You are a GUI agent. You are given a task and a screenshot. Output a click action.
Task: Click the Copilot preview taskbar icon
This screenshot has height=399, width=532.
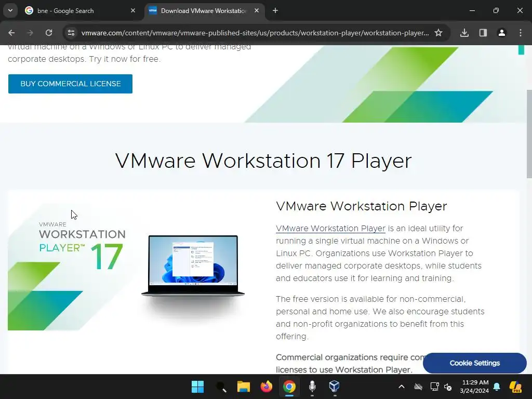[516, 387]
